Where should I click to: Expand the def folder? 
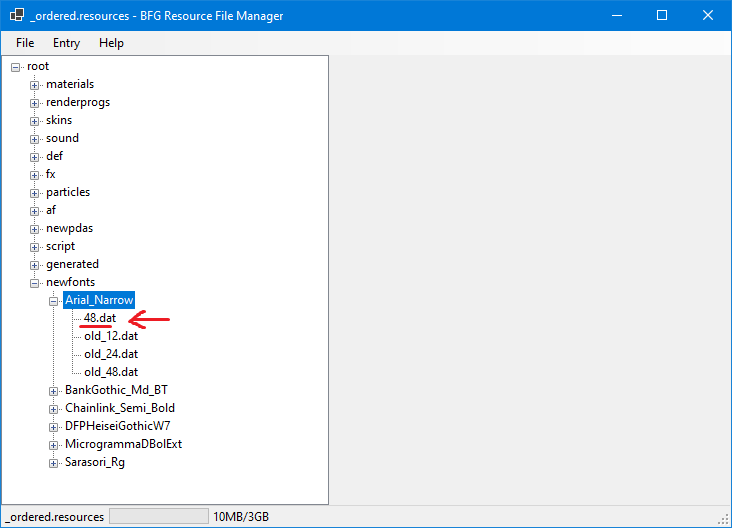pyautogui.click(x=35, y=157)
